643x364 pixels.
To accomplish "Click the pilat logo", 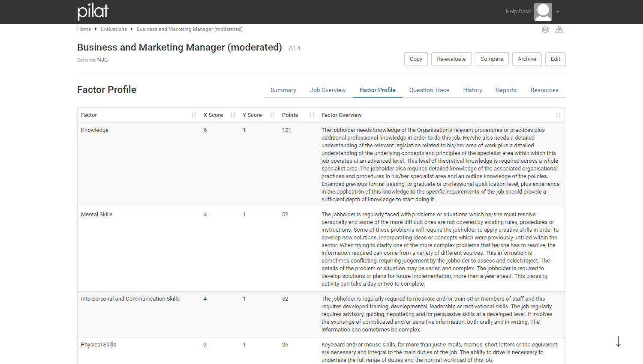I will click(x=93, y=12).
